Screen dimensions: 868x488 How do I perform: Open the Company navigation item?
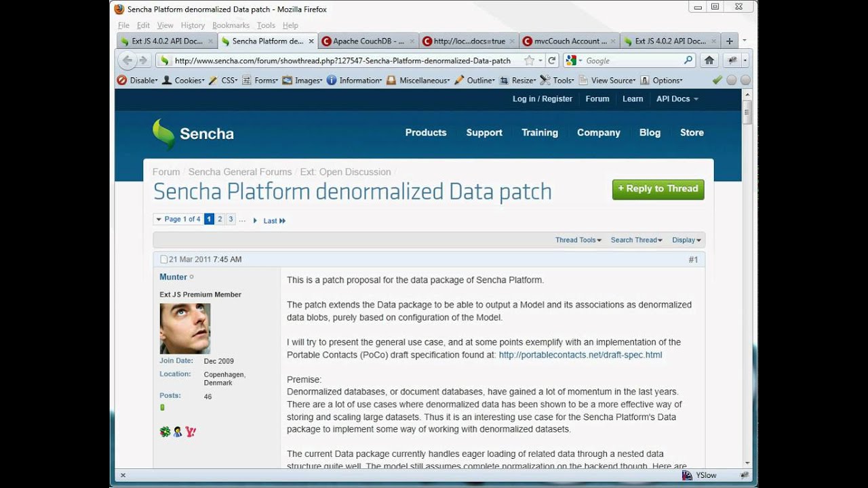point(599,133)
